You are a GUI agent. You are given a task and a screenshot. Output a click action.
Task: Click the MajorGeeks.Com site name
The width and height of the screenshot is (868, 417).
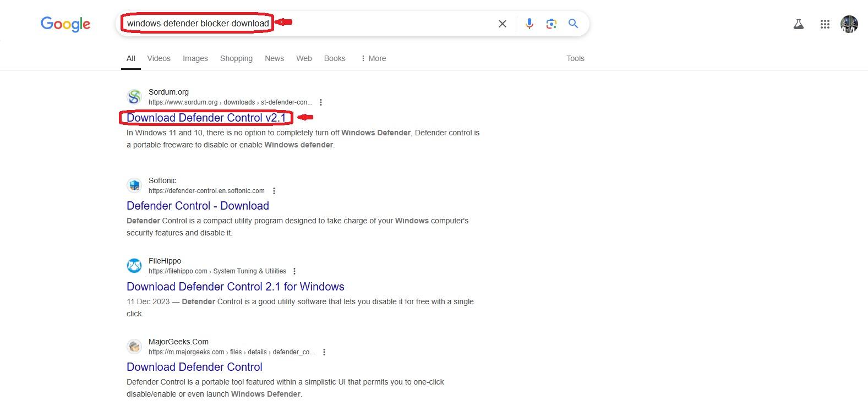178,342
